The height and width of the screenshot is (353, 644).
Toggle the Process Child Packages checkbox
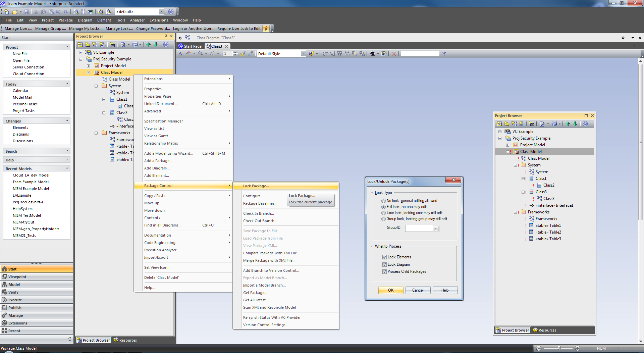point(384,271)
